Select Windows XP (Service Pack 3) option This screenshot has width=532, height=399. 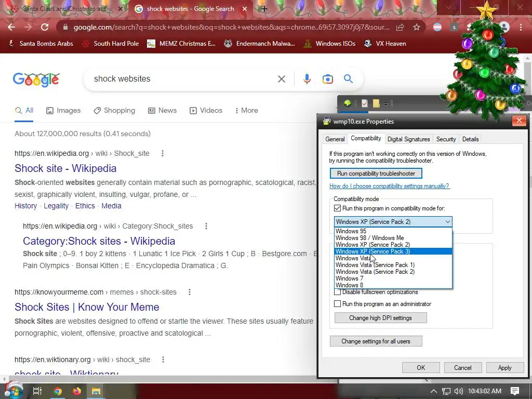point(393,251)
